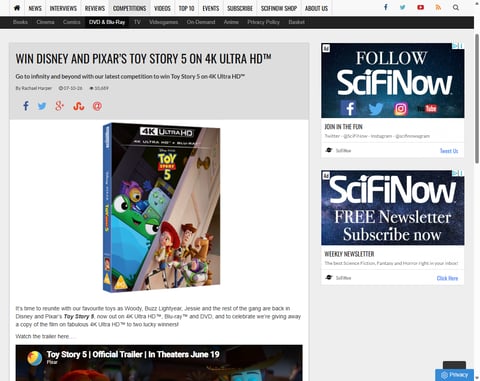The image size is (480, 381).
Task: Open the Privacy button at bottom right
Action: (454, 375)
